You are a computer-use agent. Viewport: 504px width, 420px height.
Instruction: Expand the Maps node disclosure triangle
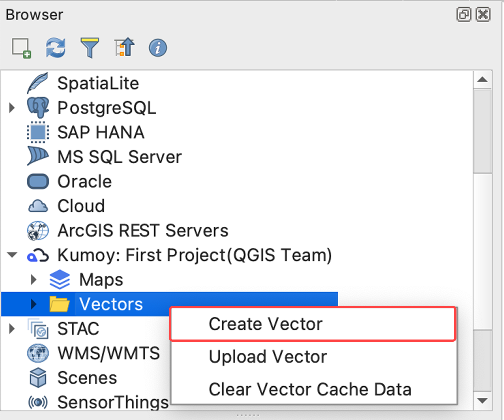[x=33, y=279]
